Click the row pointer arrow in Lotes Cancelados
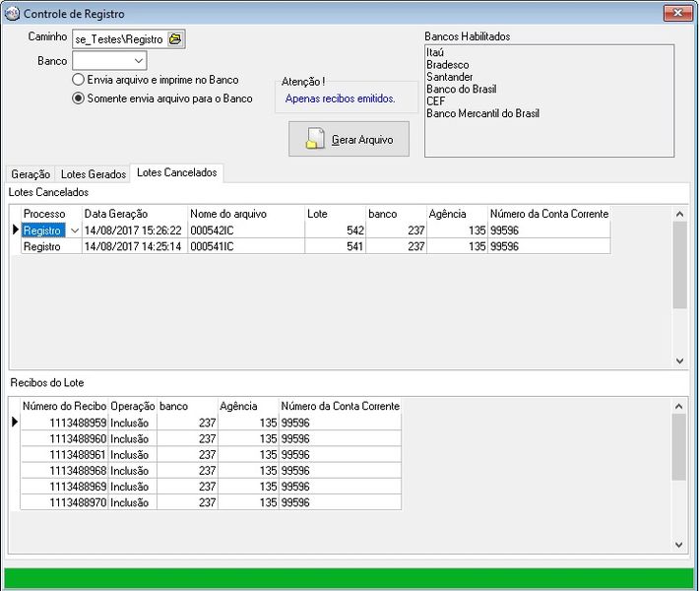This screenshot has width=700, height=591. [15, 230]
